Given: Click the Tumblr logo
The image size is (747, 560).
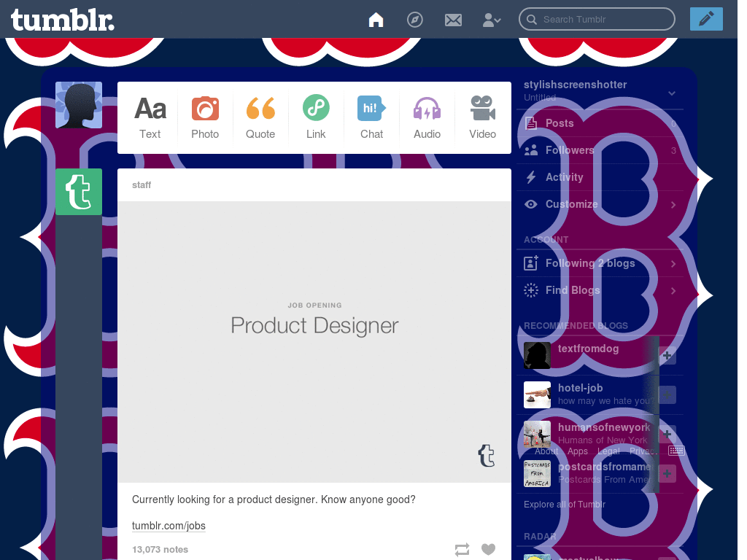Looking at the screenshot, I should click(63, 20).
